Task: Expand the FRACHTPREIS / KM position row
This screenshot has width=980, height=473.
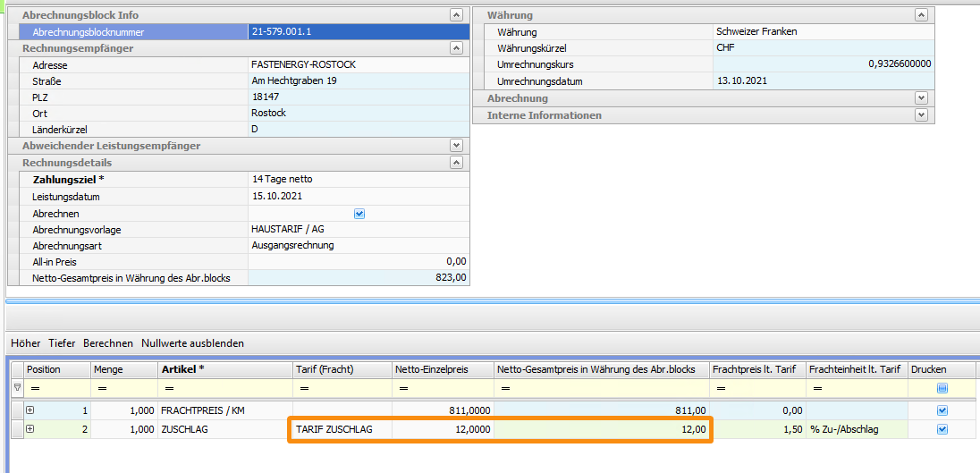Action: (30, 410)
